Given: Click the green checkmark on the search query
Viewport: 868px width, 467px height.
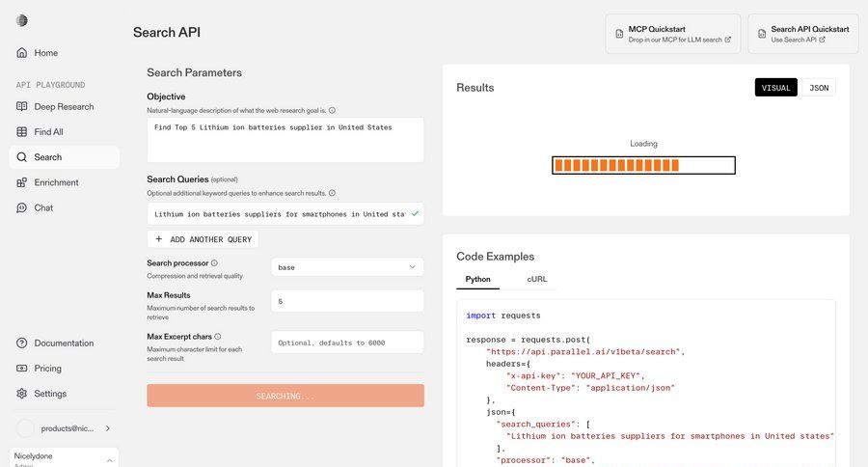Looking at the screenshot, I should click(x=415, y=213).
